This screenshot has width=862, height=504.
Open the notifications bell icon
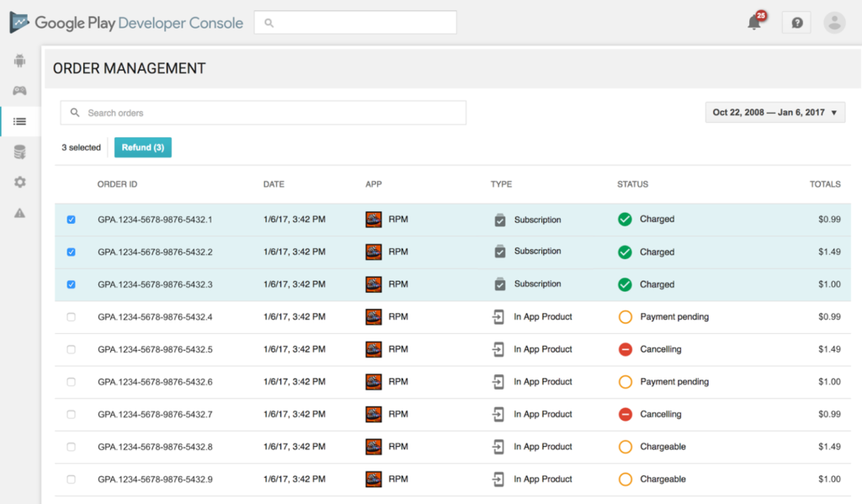(x=754, y=23)
